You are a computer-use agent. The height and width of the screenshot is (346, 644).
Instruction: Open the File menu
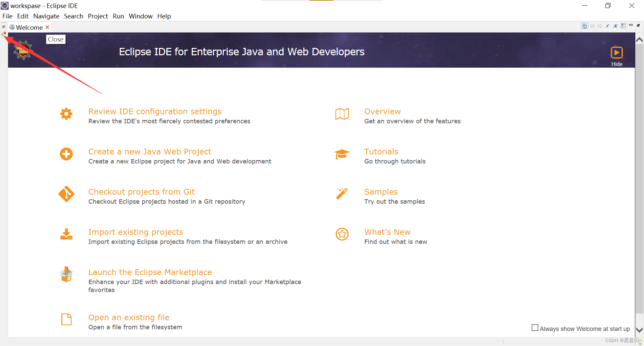click(x=7, y=16)
